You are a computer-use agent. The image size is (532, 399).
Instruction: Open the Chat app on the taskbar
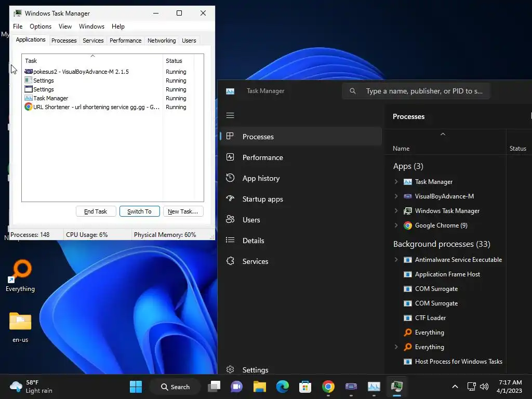click(x=237, y=387)
